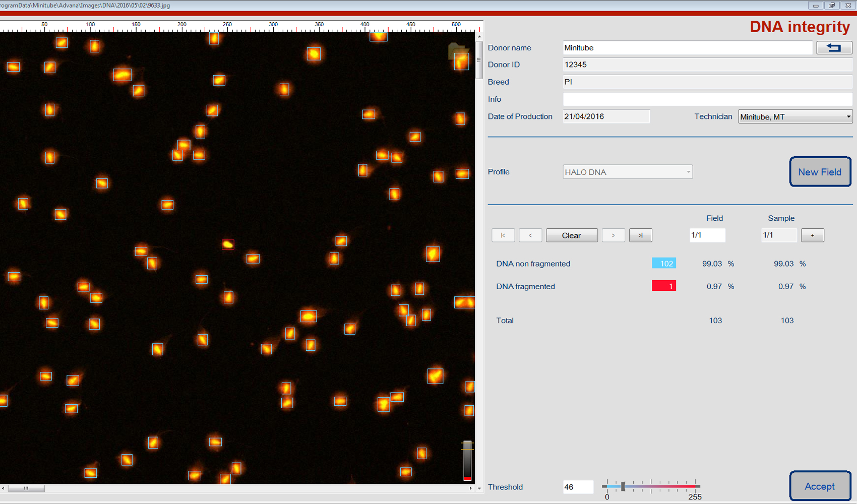Jump to the last field with the >| button
Image resolution: width=857 pixels, height=504 pixels.
640,235
